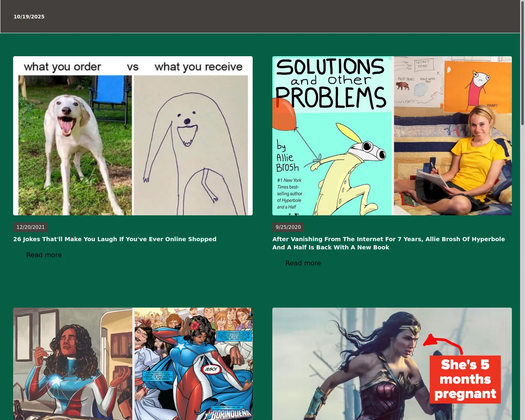Click '26 Jokes That'll Make You Laugh' headline

[115, 239]
